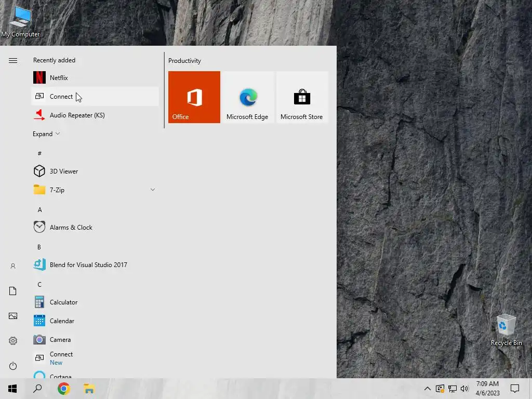Open Documents from Start sidebar
Viewport: 532px width, 399px height.
pyautogui.click(x=13, y=291)
